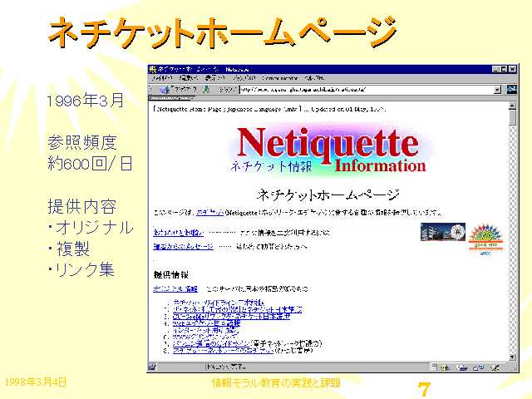
Task: Click the Netscape N logo throbber
Action: pos(510,88)
